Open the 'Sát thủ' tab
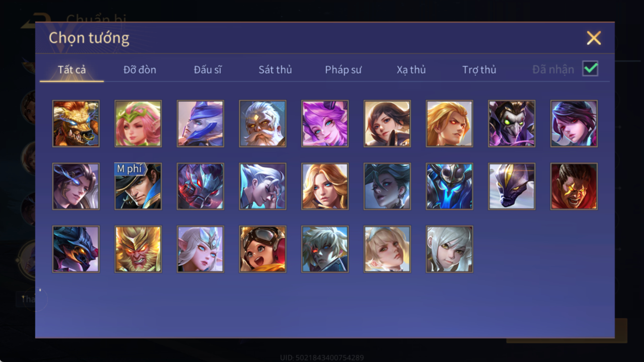This screenshot has width=644, height=362. [275, 70]
